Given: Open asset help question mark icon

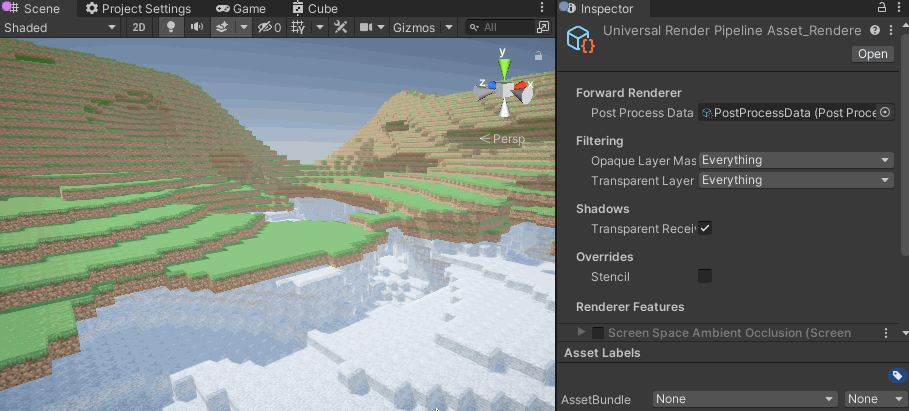Looking at the screenshot, I should click(x=875, y=30).
